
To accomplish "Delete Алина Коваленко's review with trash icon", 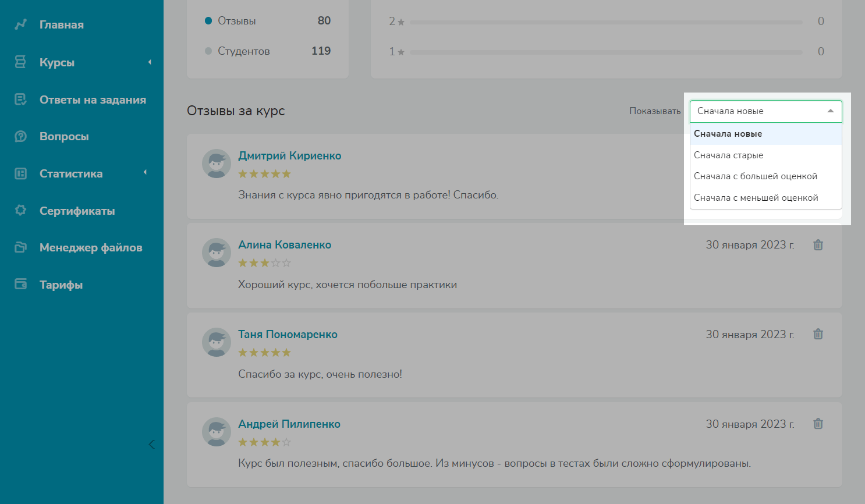I will (818, 245).
